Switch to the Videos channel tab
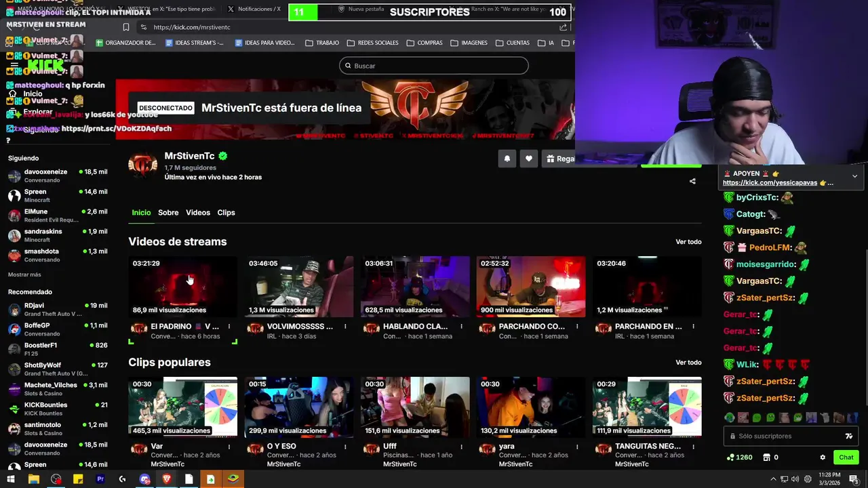 click(198, 213)
